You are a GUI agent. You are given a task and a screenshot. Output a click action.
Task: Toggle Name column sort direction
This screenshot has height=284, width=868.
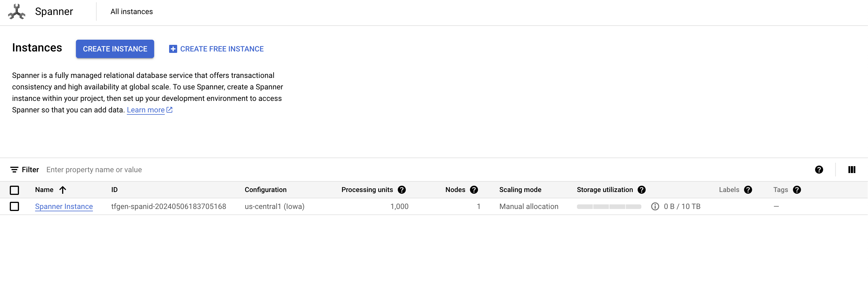tap(63, 190)
